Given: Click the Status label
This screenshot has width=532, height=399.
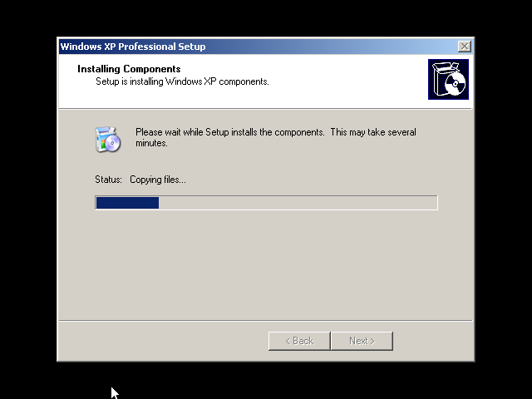Looking at the screenshot, I should 108,180.
